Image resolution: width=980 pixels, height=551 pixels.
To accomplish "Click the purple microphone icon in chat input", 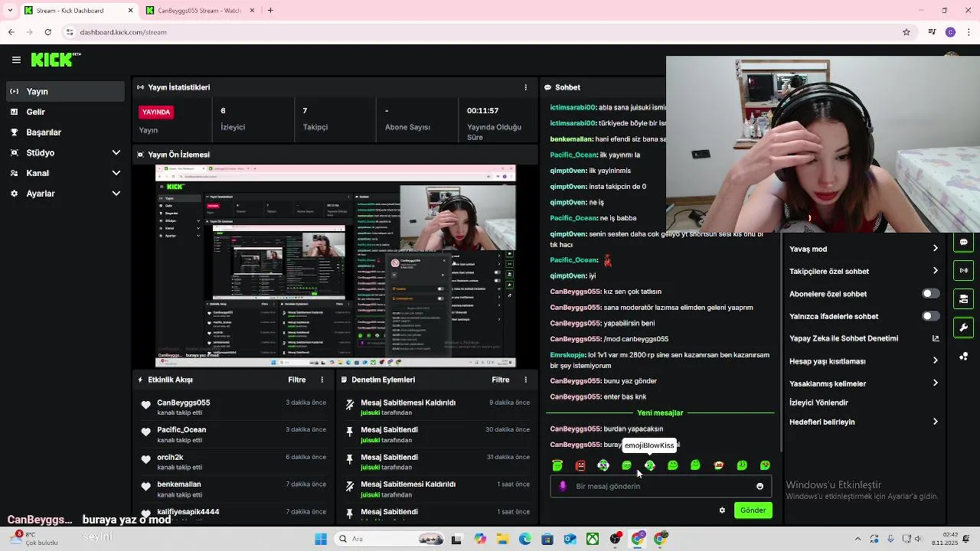I will point(563,486).
